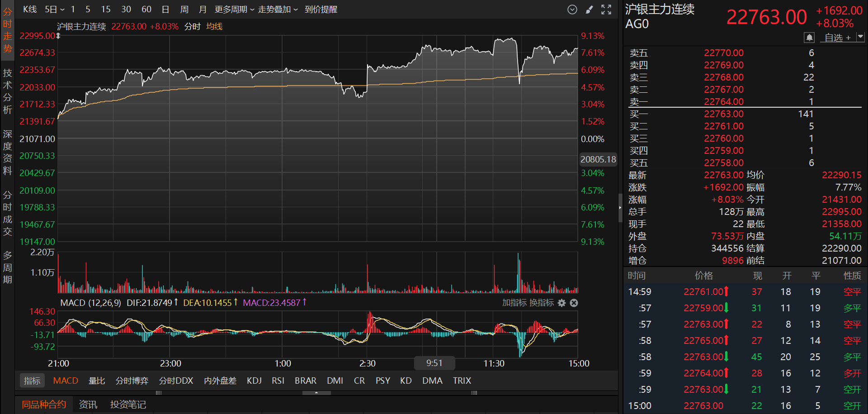The image size is (868, 414).
Task: Collapse the right quote panel arrow
Action: 620,208
